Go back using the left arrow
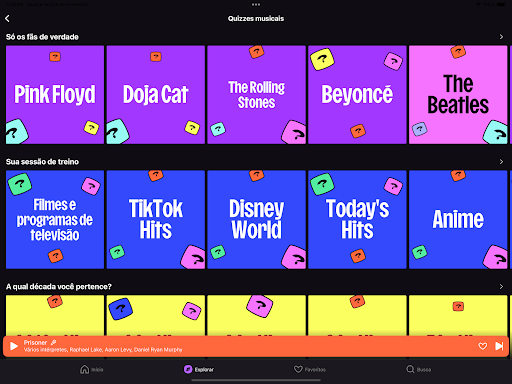Viewport: 512px width, 384px height. coord(7,18)
